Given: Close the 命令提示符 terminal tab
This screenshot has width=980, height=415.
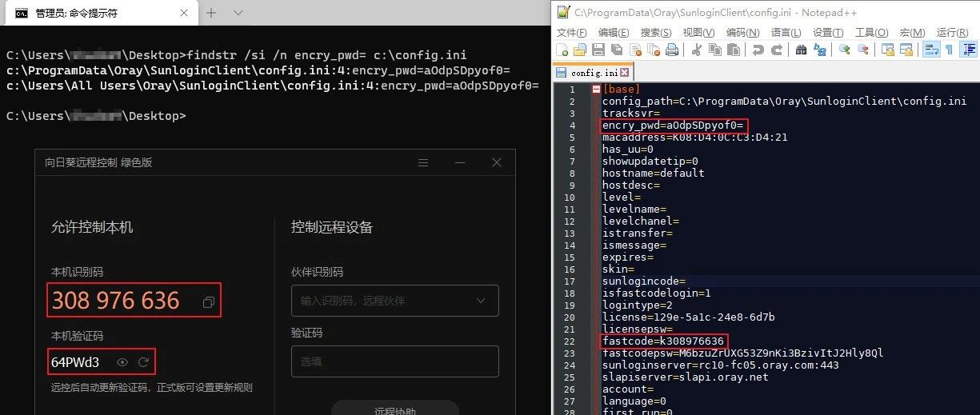Looking at the screenshot, I should click(x=182, y=13).
